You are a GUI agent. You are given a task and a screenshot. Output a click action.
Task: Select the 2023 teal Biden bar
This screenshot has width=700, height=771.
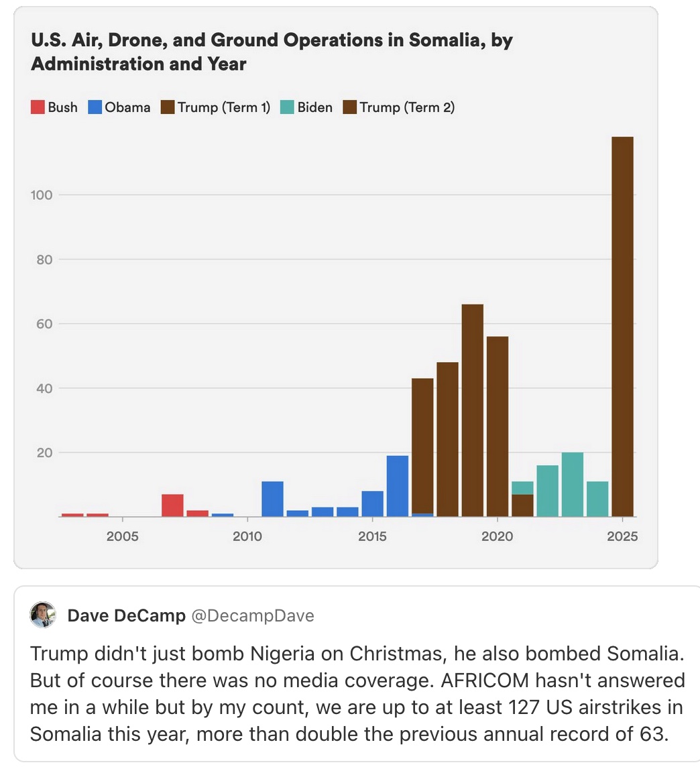572,485
